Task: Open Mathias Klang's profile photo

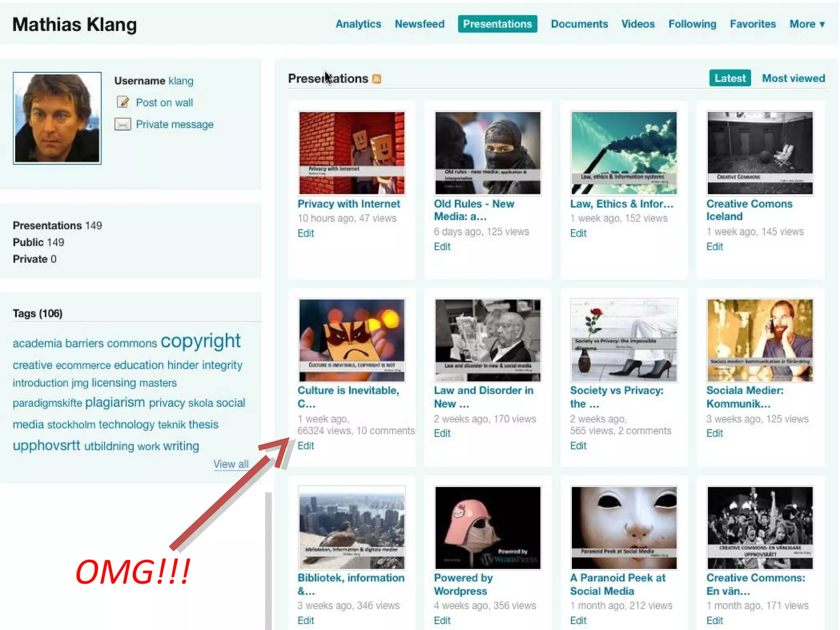Action: pyautogui.click(x=57, y=118)
